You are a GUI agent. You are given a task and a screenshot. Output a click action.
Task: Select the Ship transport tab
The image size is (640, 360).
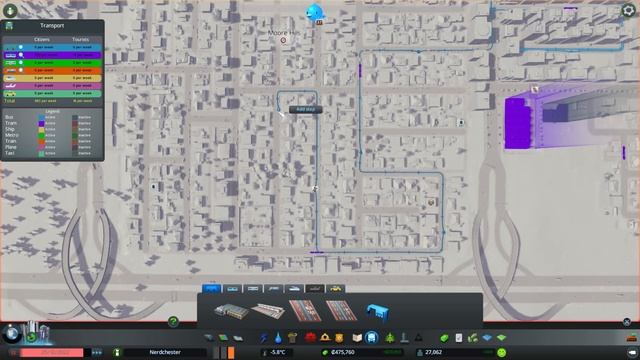coord(294,288)
